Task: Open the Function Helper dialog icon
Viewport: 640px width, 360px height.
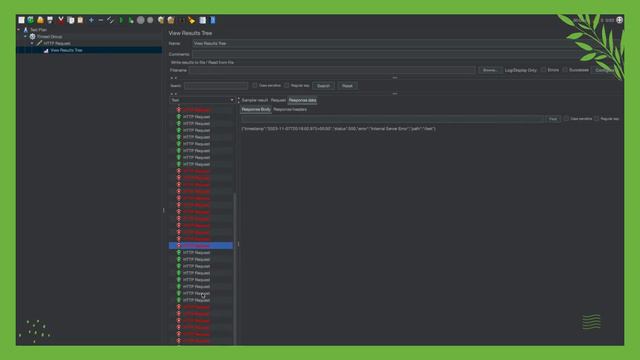Action: (203, 20)
